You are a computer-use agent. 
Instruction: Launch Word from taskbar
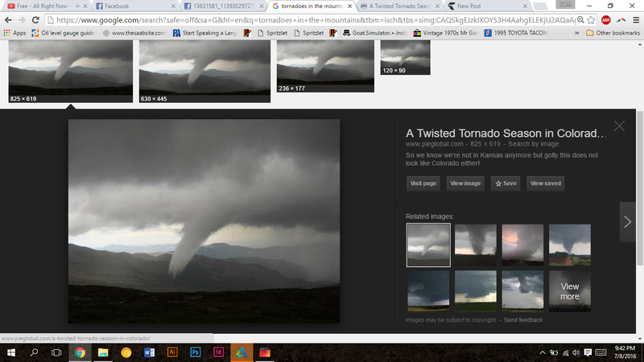(x=149, y=352)
